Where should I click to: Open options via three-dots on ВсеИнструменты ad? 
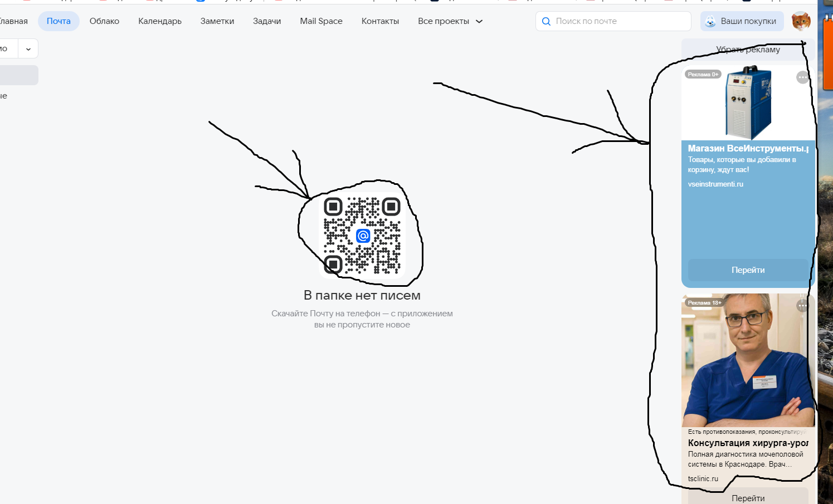pyautogui.click(x=803, y=77)
